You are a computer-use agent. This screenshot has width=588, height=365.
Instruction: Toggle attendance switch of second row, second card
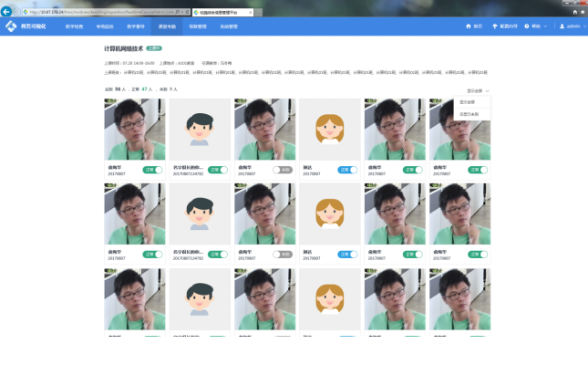(218, 255)
